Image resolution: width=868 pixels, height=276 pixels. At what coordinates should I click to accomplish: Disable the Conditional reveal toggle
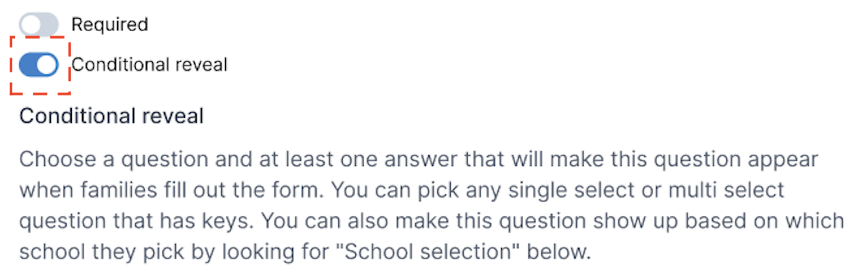[38, 65]
